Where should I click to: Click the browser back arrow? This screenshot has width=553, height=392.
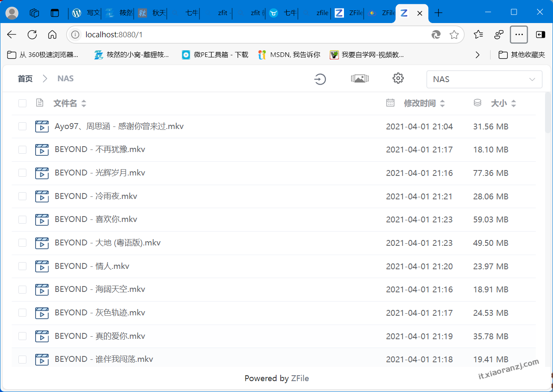pyautogui.click(x=12, y=34)
